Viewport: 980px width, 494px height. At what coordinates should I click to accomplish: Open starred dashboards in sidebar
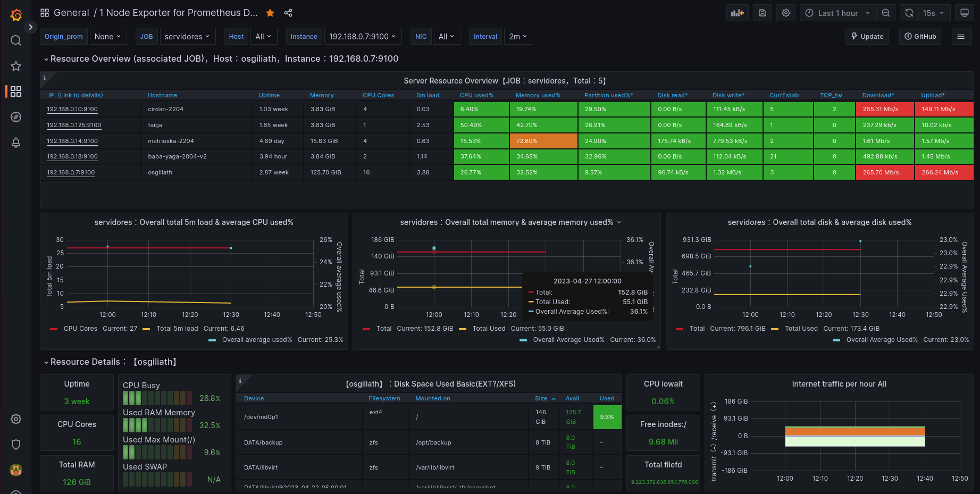(16, 66)
